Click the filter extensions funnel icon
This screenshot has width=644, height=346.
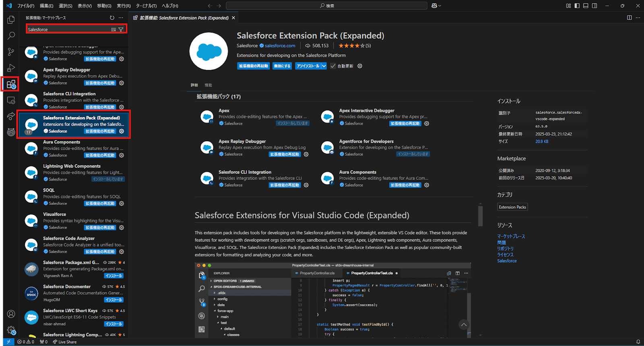(x=121, y=29)
